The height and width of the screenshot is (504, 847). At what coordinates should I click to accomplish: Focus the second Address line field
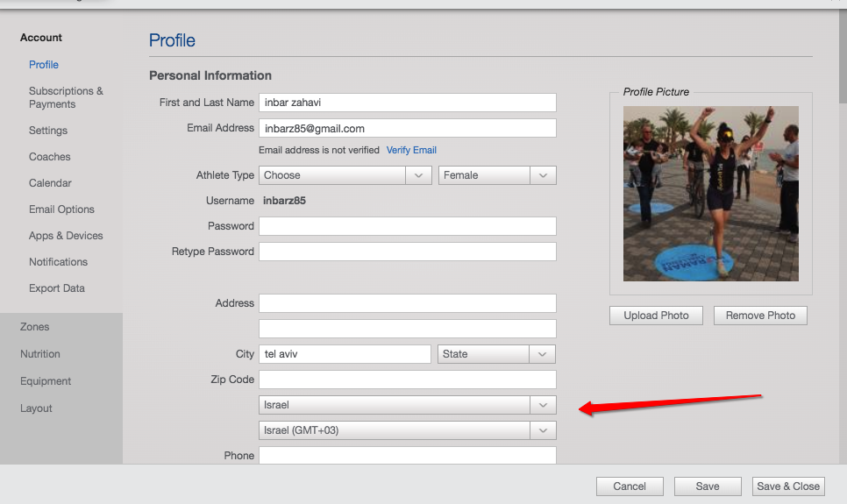(x=408, y=329)
